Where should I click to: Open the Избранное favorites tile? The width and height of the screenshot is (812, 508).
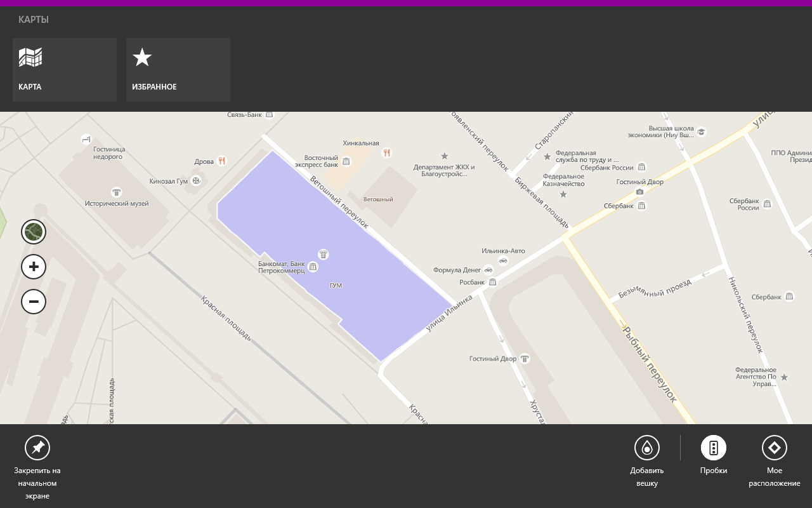click(178, 70)
